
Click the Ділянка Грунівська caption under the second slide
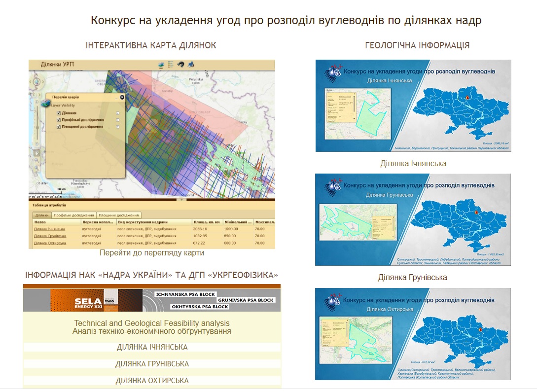point(413,278)
